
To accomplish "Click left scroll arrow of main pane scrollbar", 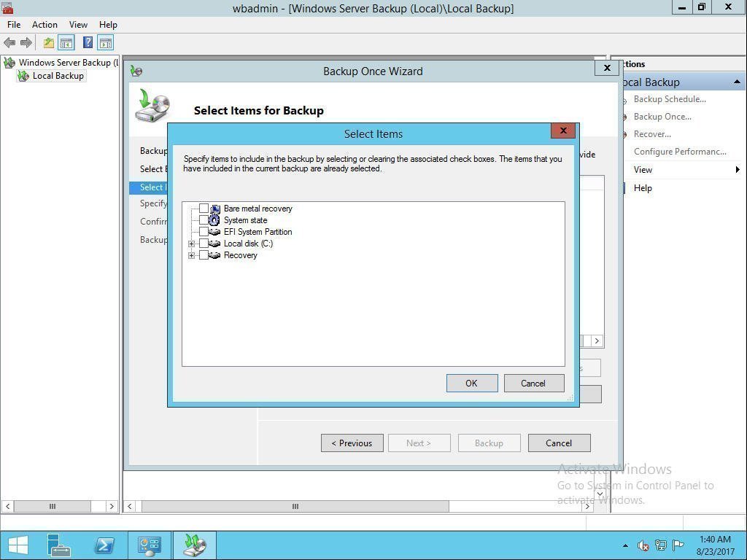I will (130, 506).
